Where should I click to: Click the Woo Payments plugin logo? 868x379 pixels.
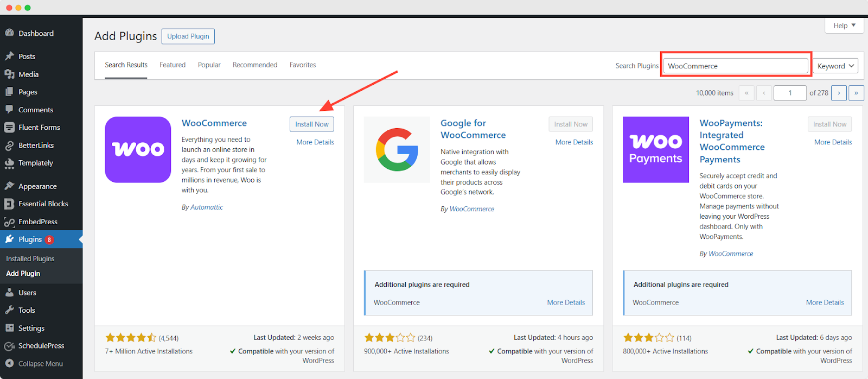(656, 149)
